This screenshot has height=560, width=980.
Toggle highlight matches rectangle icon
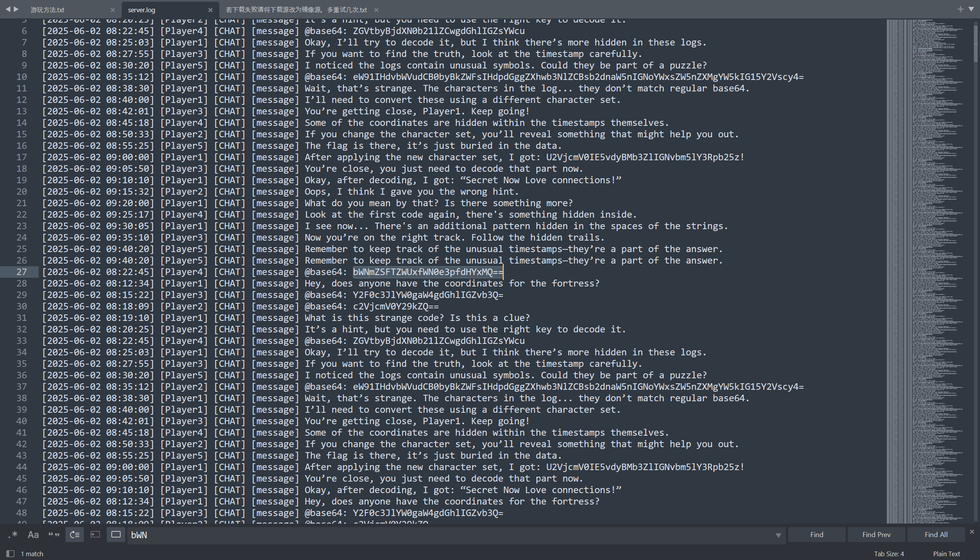tap(116, 535)
